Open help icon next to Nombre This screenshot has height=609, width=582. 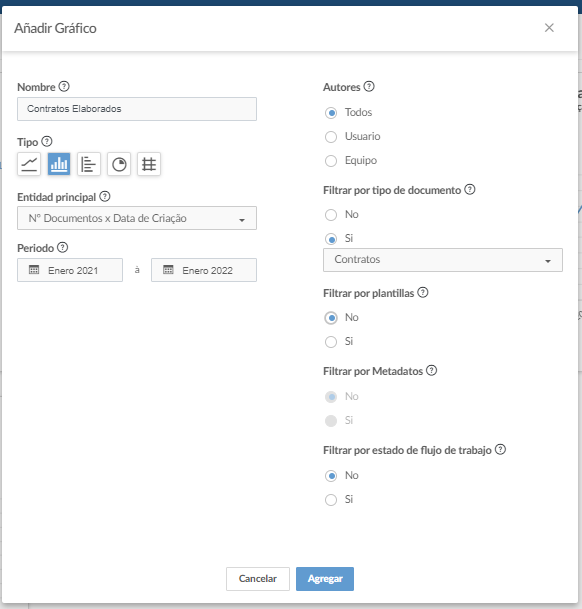(x=64, y=86)
